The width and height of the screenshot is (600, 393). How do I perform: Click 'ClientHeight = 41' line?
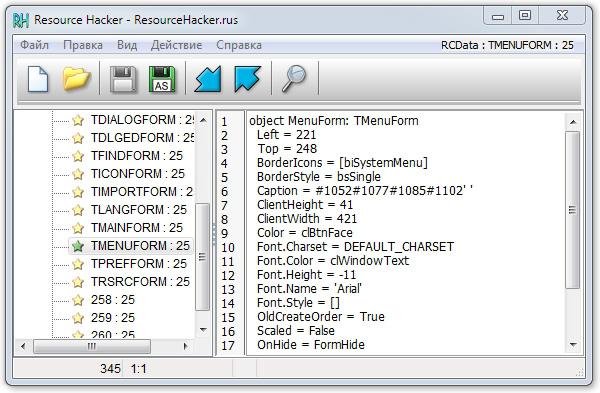pyautogui.click(x=305, y=205)
